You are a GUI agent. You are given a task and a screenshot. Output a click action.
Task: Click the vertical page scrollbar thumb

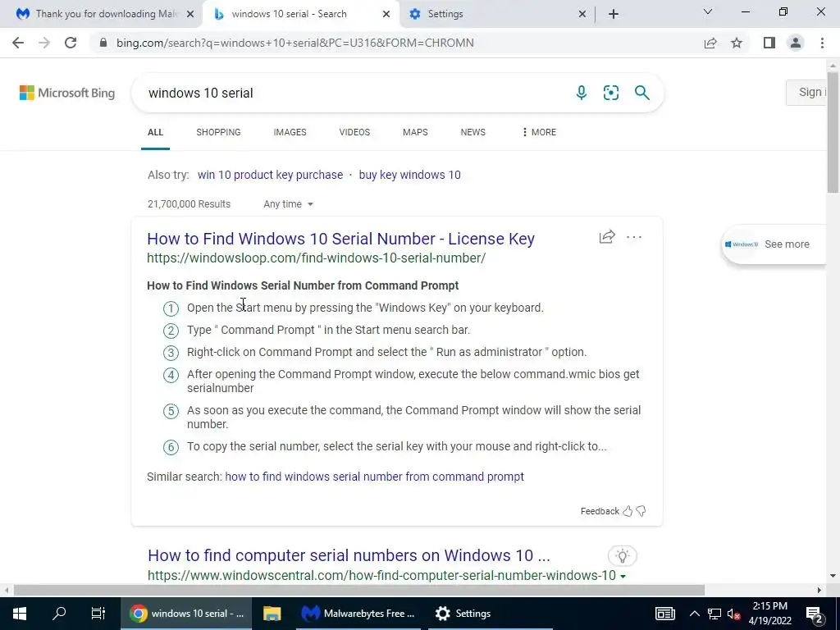tap(833, 132)
